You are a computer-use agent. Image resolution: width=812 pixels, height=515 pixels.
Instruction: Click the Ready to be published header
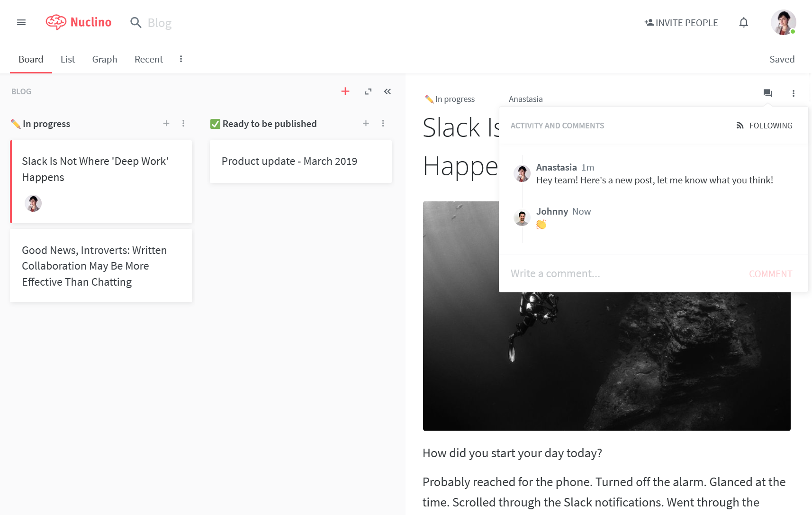263,124
